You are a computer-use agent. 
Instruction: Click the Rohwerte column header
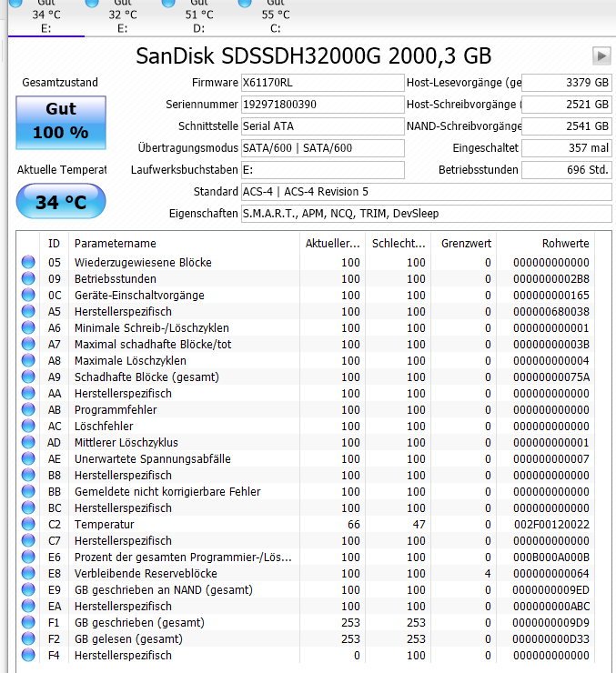pos(546,244)
